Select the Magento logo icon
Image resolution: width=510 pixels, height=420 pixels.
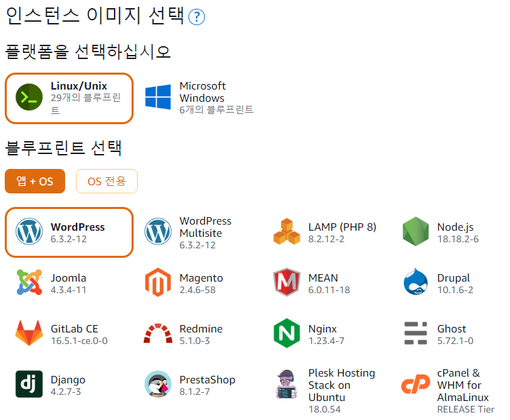(158, 282)
